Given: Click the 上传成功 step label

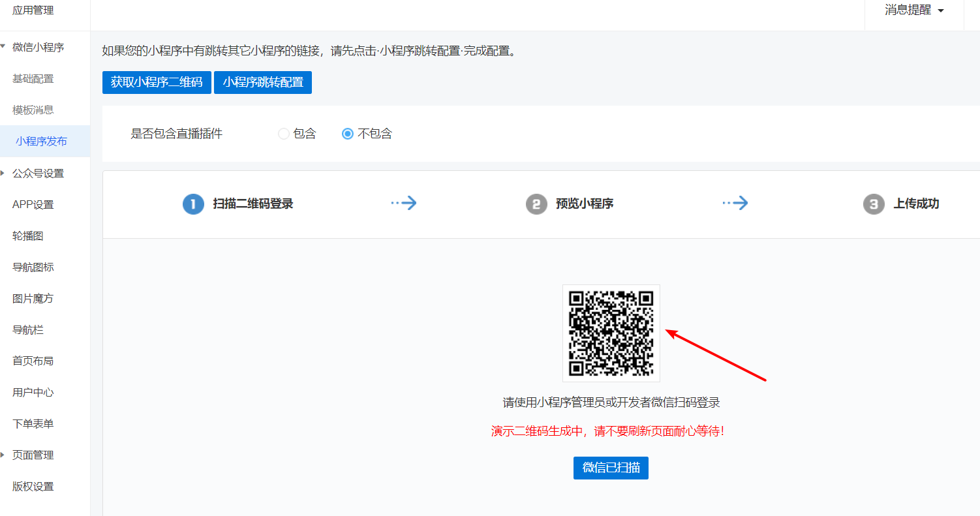Looking at the screenshot, I should pos(916,204).
